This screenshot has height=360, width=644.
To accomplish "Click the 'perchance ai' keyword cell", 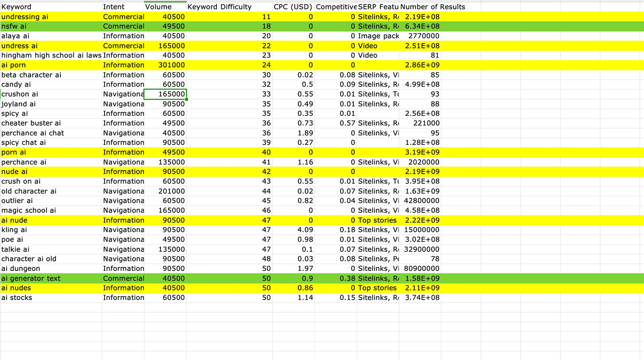I will coord(51,162).
